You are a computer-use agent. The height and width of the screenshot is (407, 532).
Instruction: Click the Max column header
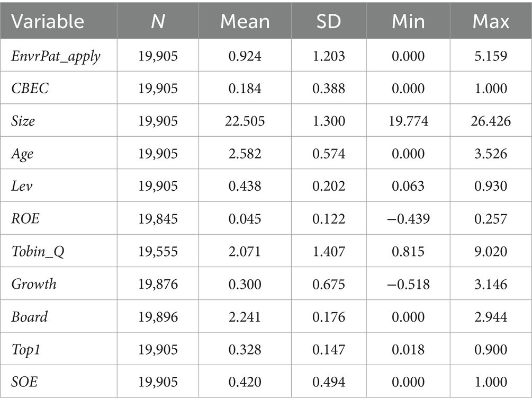[491, 21]
